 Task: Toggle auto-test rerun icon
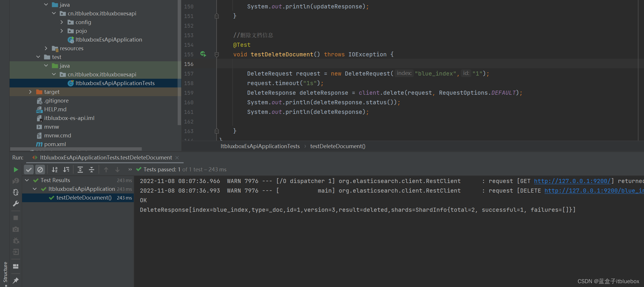16,192
